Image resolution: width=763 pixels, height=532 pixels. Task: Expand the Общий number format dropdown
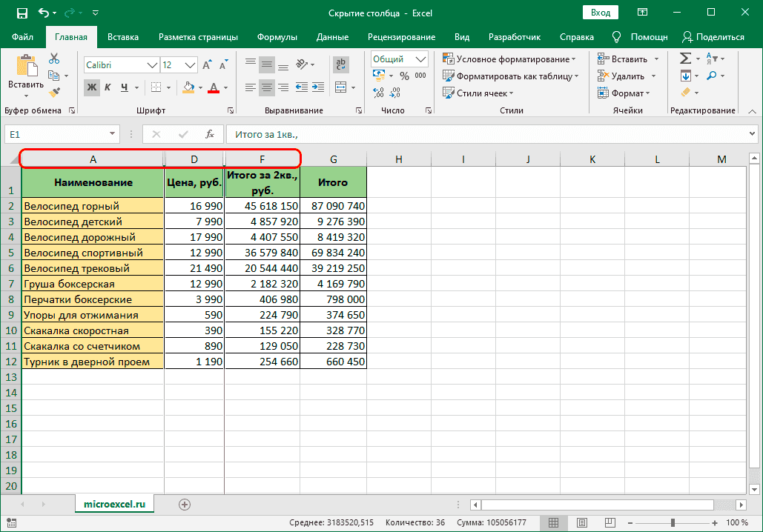[421, 59]
